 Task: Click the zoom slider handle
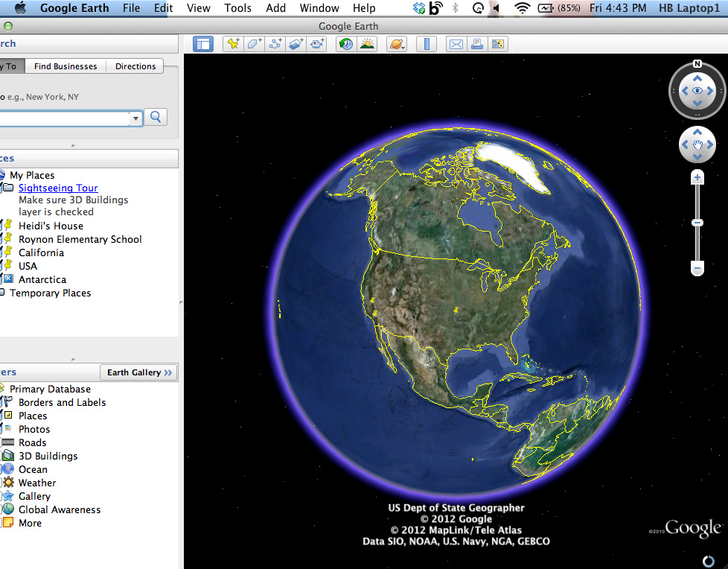(697, 223)
